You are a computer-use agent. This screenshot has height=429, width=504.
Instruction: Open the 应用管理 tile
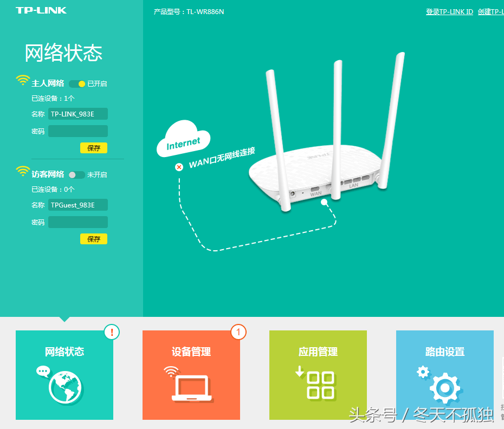318,375
